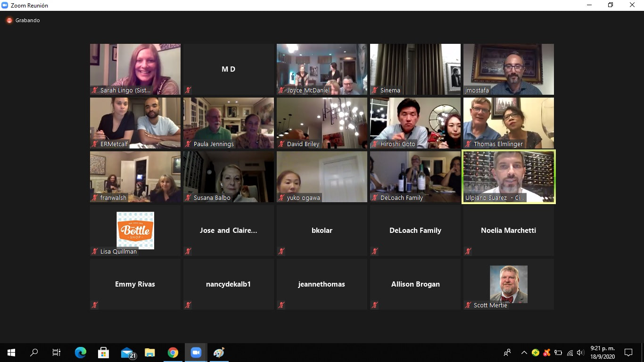The height and width of the screenshot is (362, 644).
Task: Open Windows Task View
Action: [x=57, y=353]
